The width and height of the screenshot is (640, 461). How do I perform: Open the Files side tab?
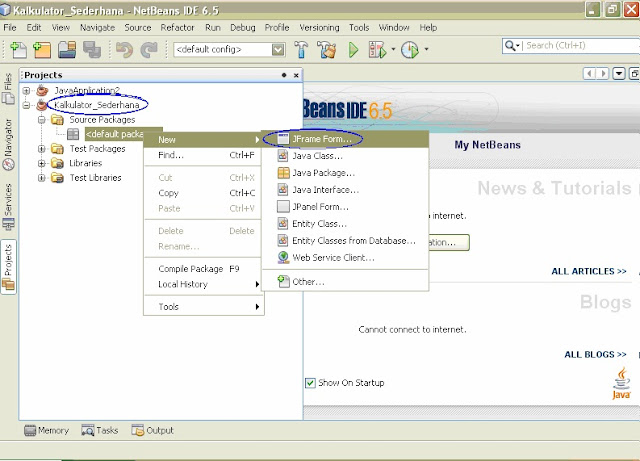pos(8,88)
